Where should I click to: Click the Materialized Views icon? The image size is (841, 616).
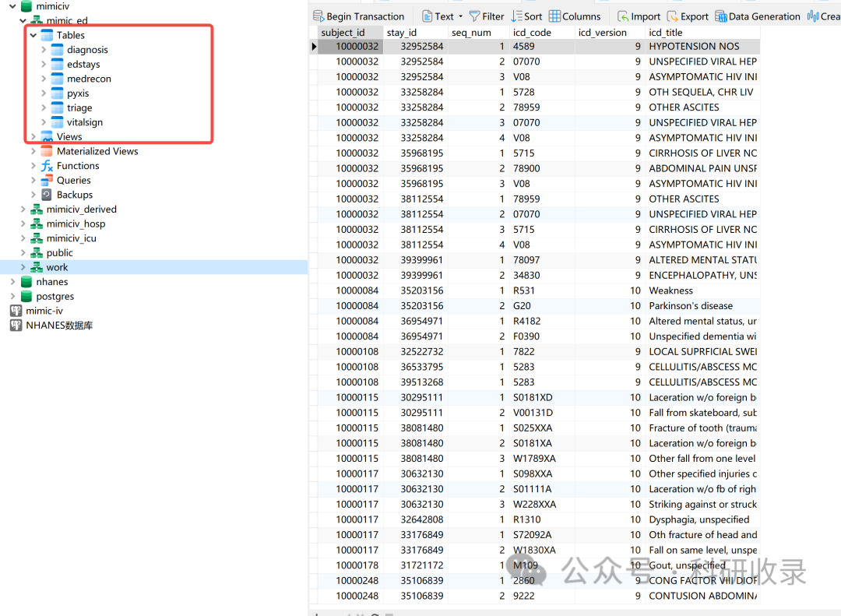[x=47, y=151]
